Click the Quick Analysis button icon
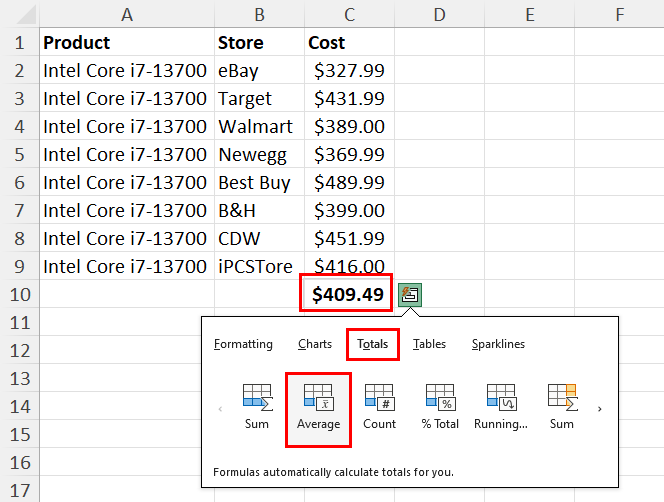The image size is (664, 502). (410, 294)
